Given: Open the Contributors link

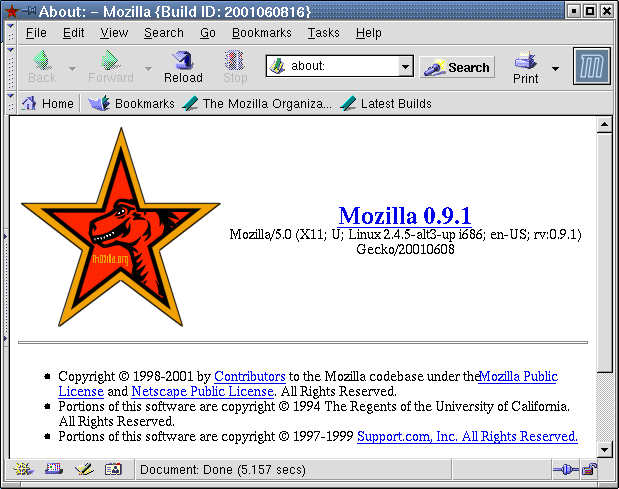Looking at the screenshot, I should (250, 376).
